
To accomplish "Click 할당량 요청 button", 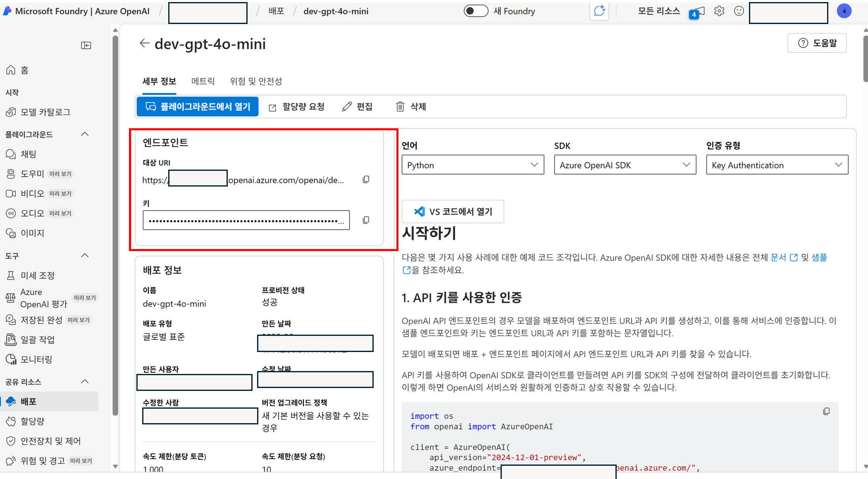I will [x=297, y=107].
